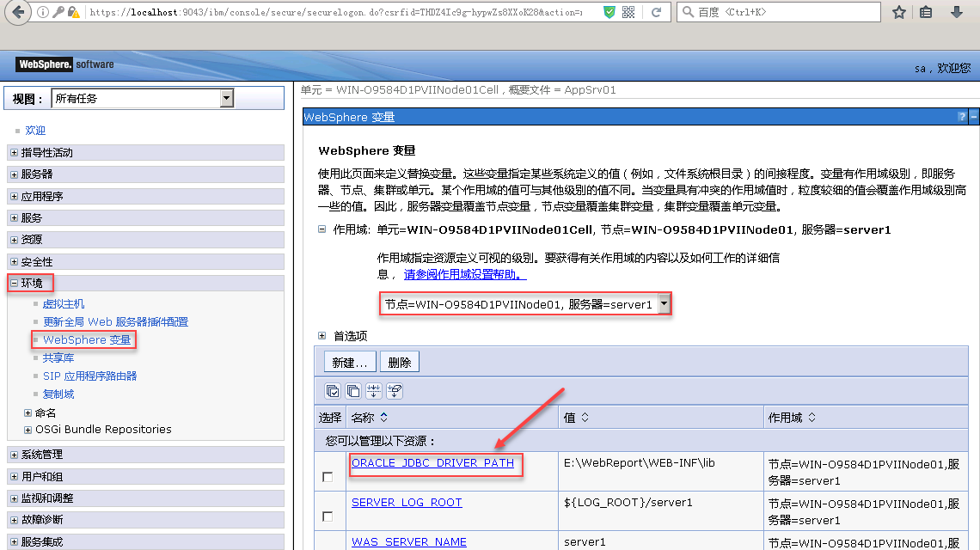
Task: Expand the 故障诊断 section
Action: [x=15, y=520]
